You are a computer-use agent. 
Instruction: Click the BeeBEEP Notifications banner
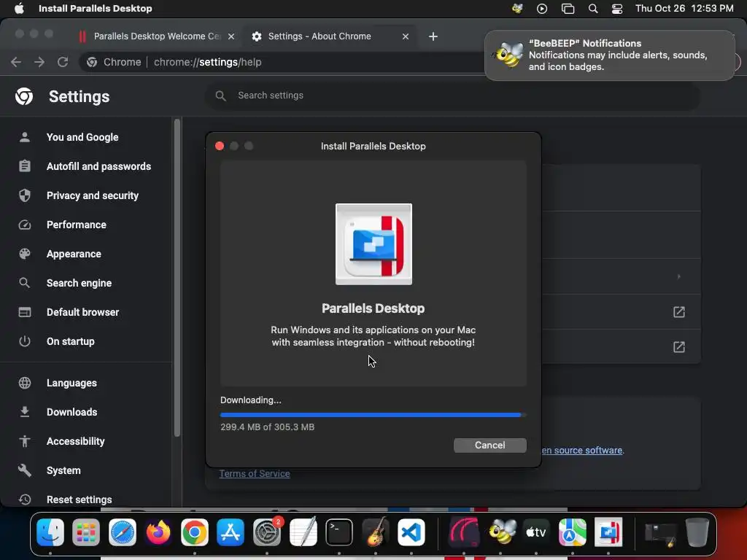click(609, 55)
